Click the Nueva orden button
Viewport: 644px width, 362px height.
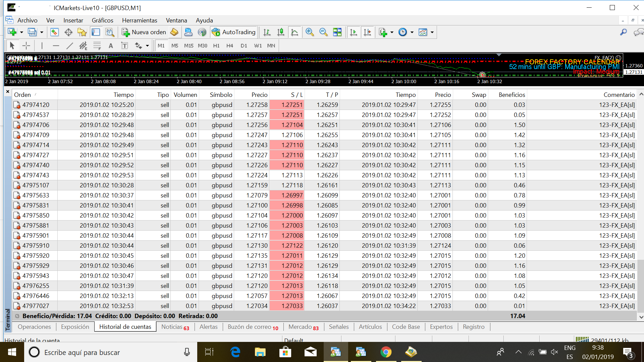(144, 32)
